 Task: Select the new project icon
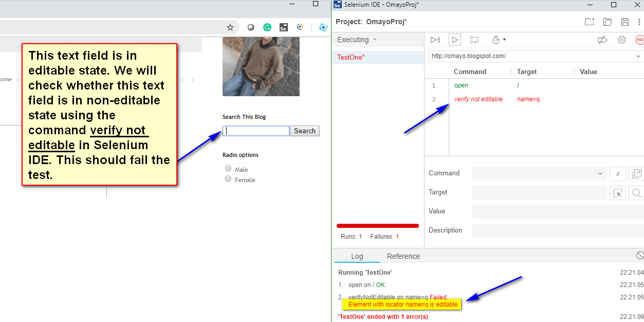point(590,22)
